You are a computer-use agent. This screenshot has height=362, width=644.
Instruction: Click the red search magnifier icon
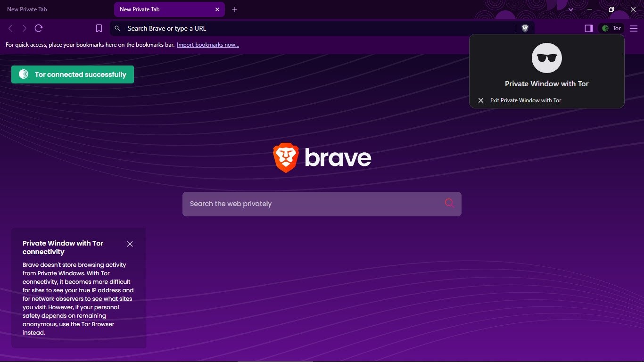[449, 203]
